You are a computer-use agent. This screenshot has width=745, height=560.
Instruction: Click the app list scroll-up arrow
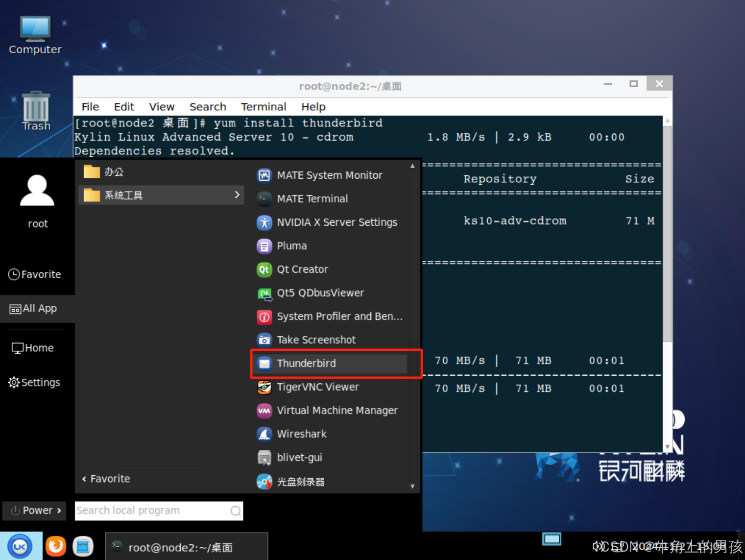pos(412,166)
